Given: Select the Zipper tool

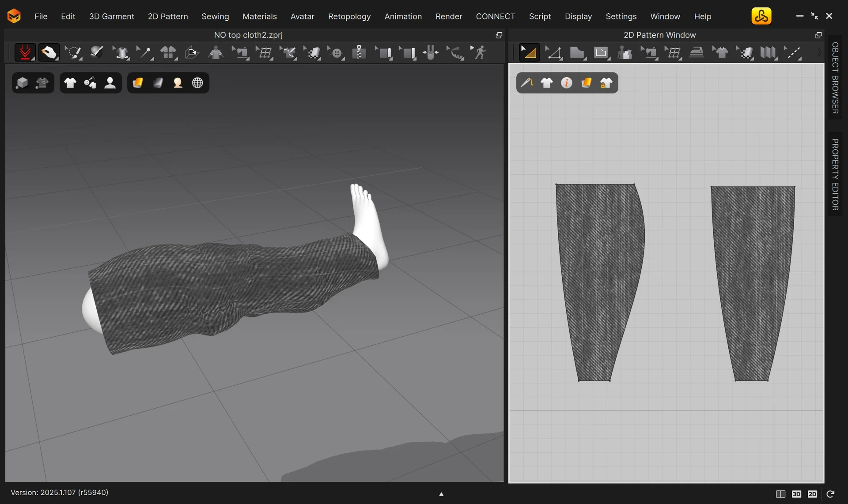Looking at the screenshot, I should click(360, 53).
